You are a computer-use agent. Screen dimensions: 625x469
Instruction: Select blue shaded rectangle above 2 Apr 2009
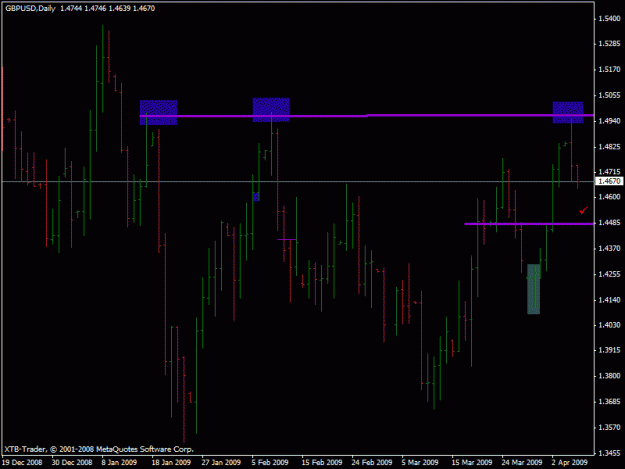(568, 112)
